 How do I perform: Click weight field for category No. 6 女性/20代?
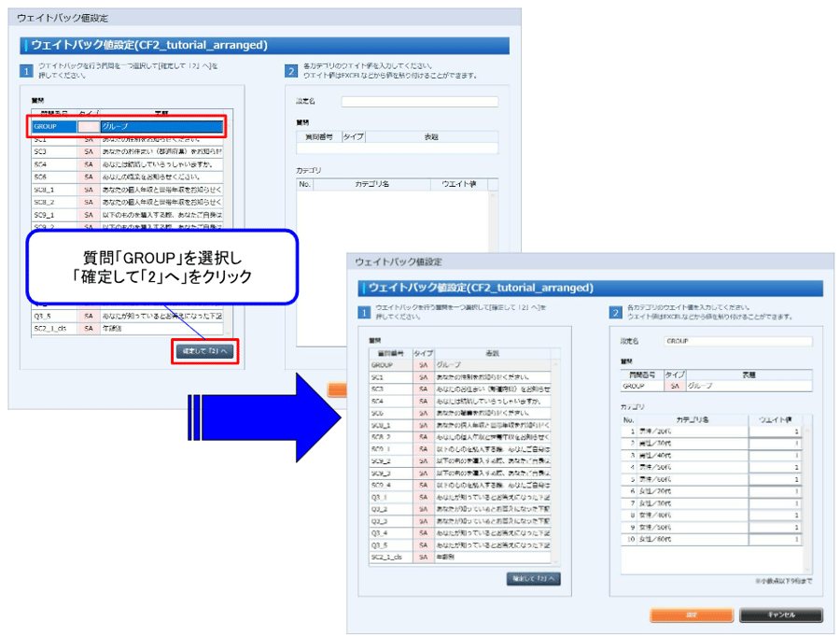pyautogui.click(x=774, y=490)
